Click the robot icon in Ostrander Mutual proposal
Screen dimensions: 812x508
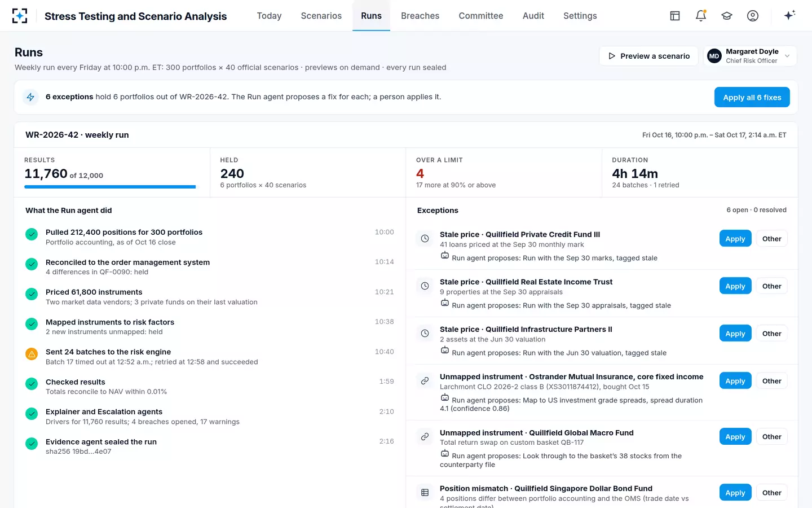(445, 398)
